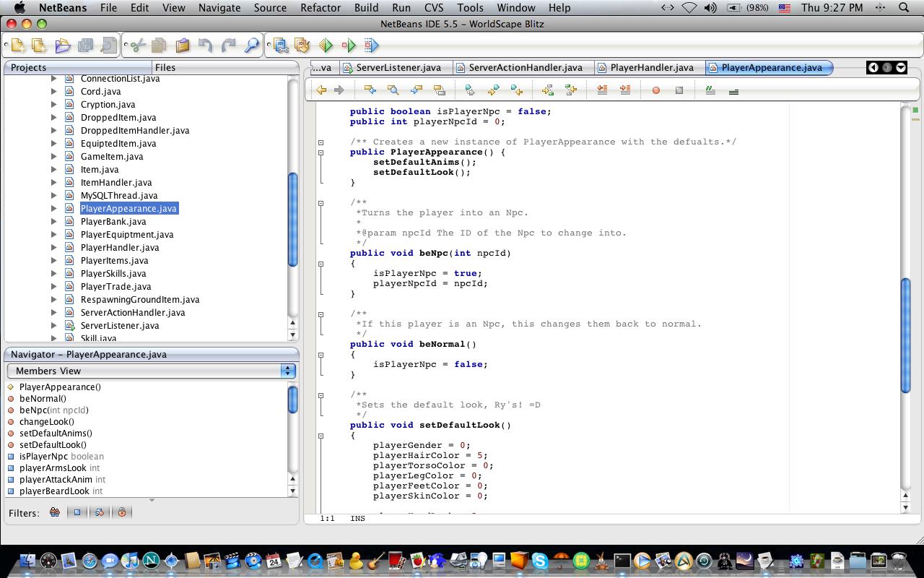The width and height of the screenshot is (924, 578).
Task: Open the Refactor menu
Action: pyautogui.click(x=321, y=8)
